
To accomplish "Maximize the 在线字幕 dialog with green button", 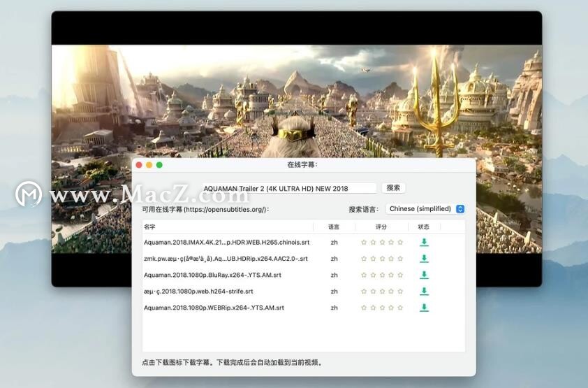I will point(159,165).
